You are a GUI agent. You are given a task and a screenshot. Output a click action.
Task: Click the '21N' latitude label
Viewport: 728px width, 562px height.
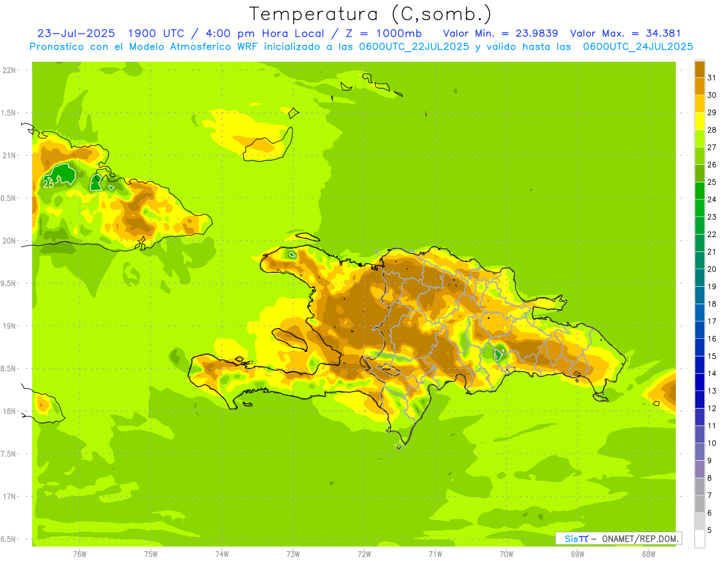pos(9,156)
